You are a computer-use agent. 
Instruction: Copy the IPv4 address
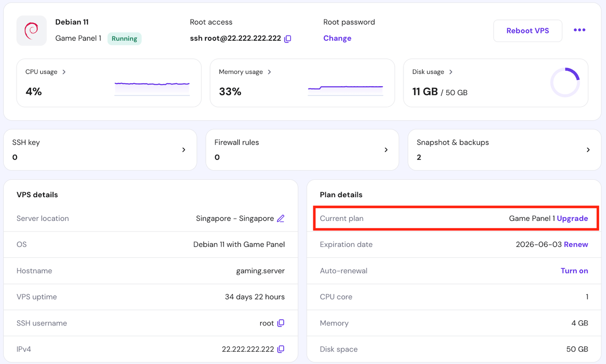click(281, 349)
